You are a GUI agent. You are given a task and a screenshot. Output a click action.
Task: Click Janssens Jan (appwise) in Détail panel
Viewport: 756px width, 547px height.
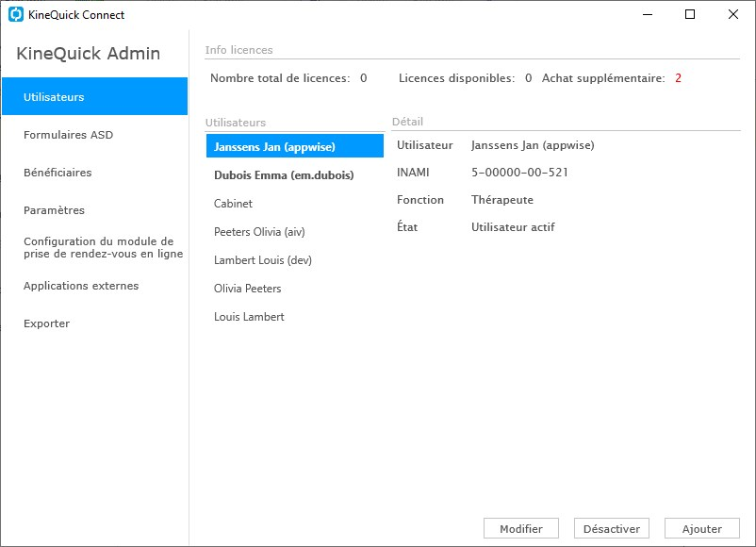533,145
